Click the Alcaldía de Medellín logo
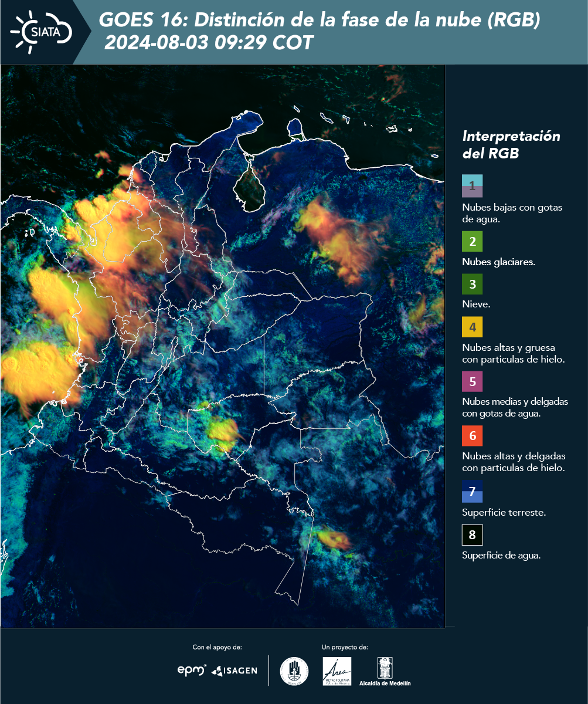This screenshot has height=704, width=588. coord(385,671)
